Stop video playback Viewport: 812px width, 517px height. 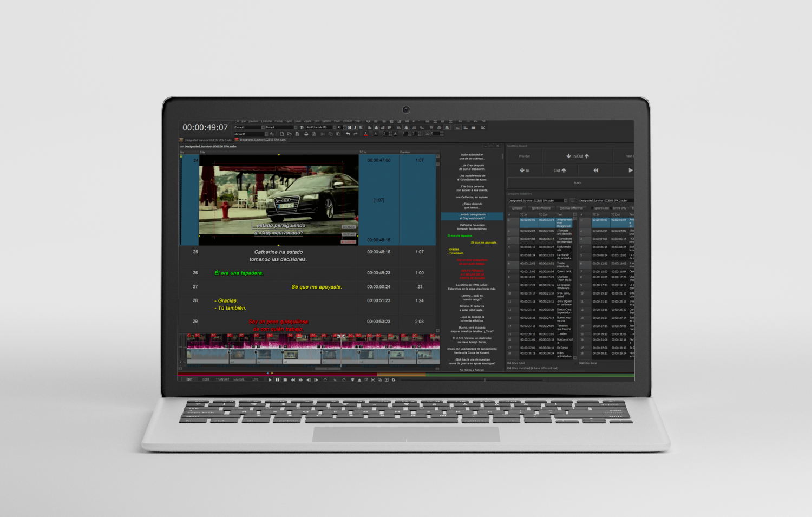[x=285, y=379]
